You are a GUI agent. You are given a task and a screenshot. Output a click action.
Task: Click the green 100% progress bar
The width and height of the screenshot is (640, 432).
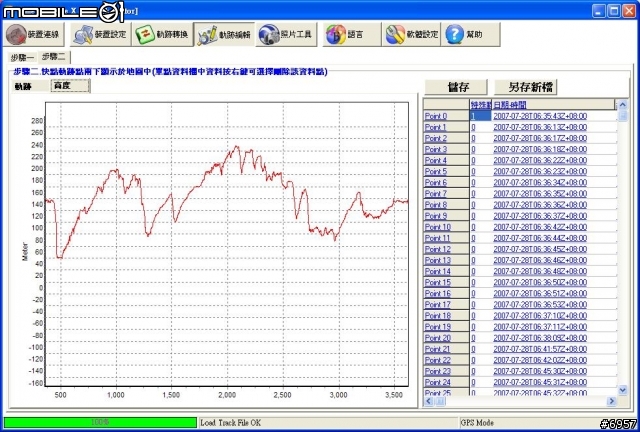pyautogui.click(x=100, y=423)
